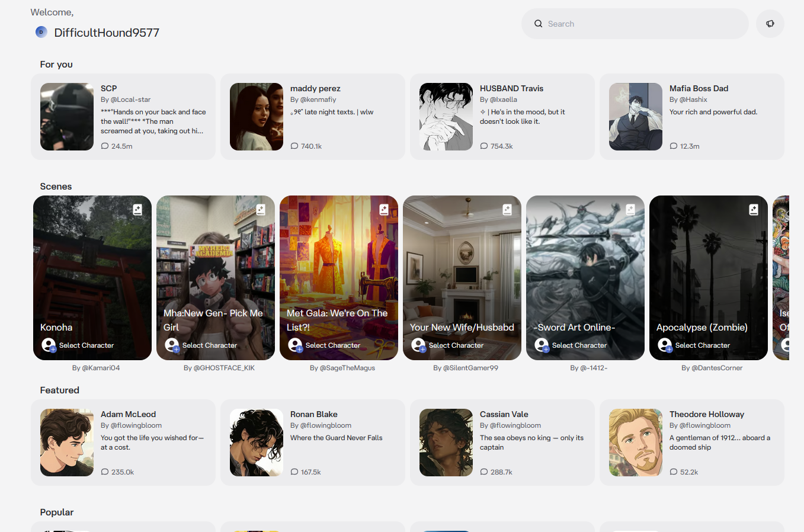The image size is (804, 532).
Task: Click the Adam McLeod character name
Action: (x=128, y=414)
